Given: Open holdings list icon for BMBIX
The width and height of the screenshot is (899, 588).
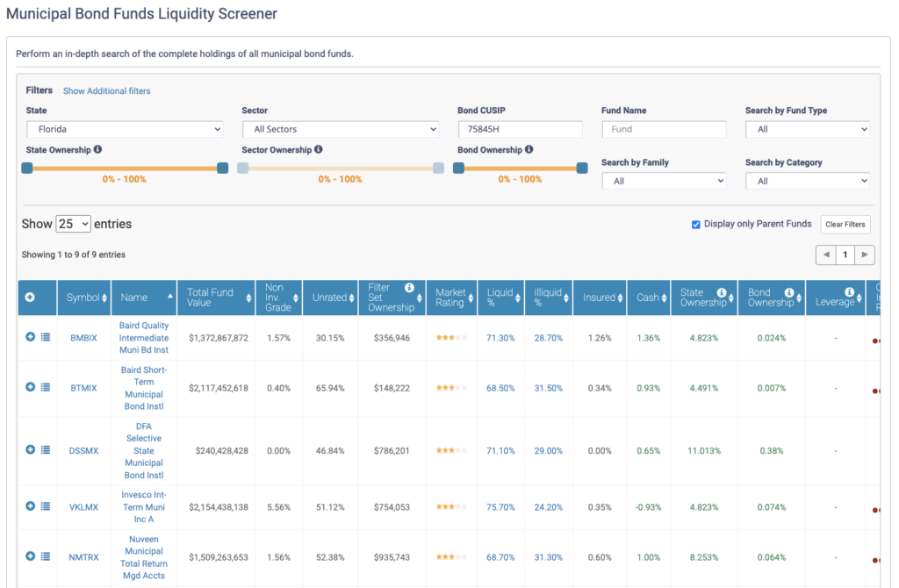Looking at the screenshot, I should [46, 337].
